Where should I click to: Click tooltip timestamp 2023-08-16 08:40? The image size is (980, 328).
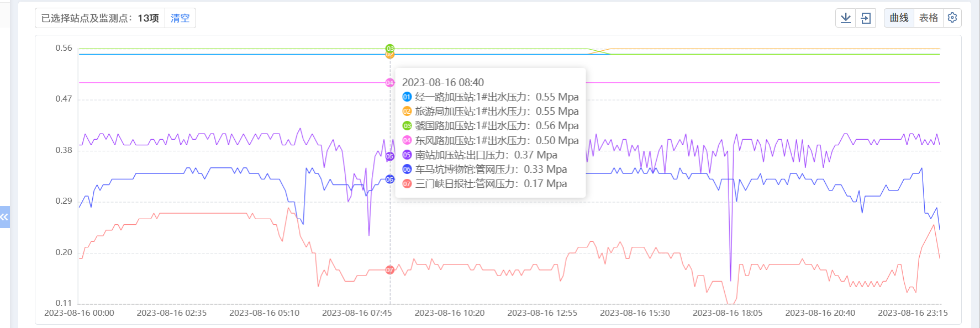tap(442, 82)
